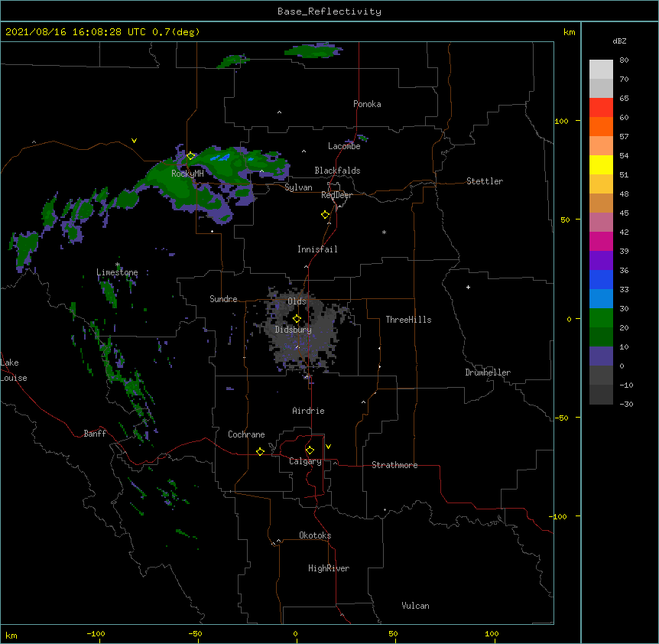The height and width of the screenshot is (644, 659).
Task: Click the white plus marker west of Drumheller
Action: (x=468, y=287)
